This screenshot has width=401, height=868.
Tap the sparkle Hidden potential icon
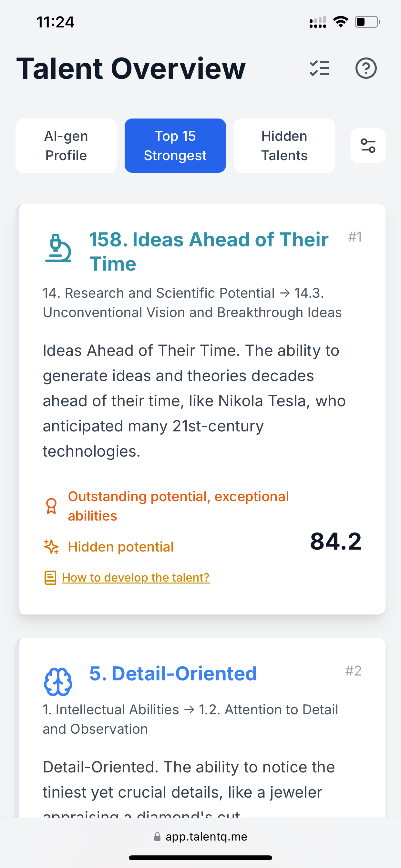51,547
